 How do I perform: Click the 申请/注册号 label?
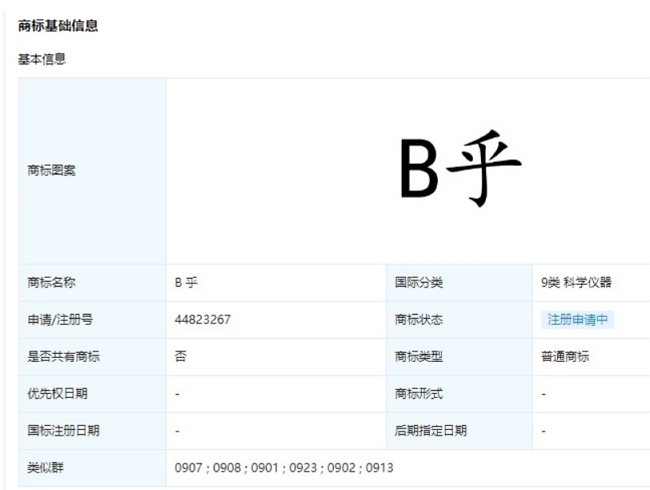(60, 320)
